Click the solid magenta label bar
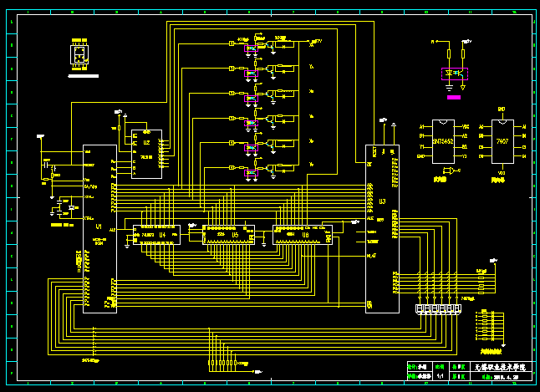This screenshot has width=540, height=392. 454,98
